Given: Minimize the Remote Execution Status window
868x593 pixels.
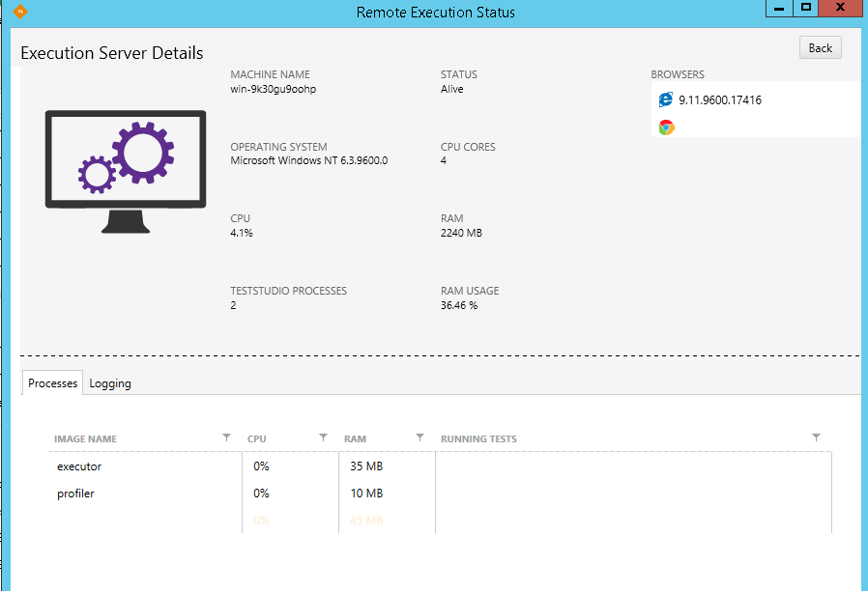Looking at the screenshot, I should pos(779,9).
